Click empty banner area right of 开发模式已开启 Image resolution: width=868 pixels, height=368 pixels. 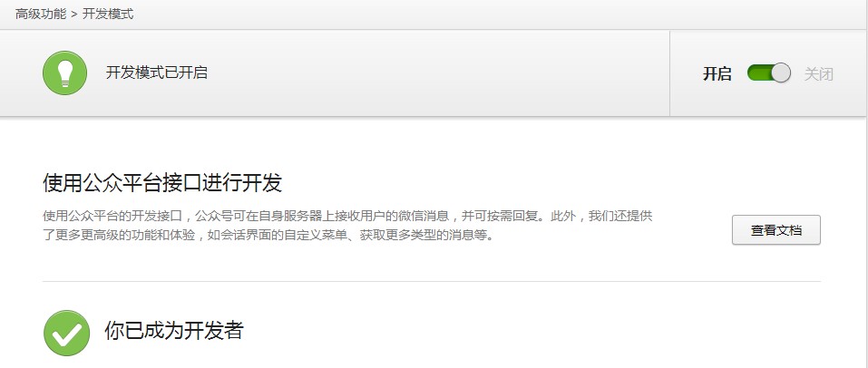pyautogui.click(x=437, y=73)
